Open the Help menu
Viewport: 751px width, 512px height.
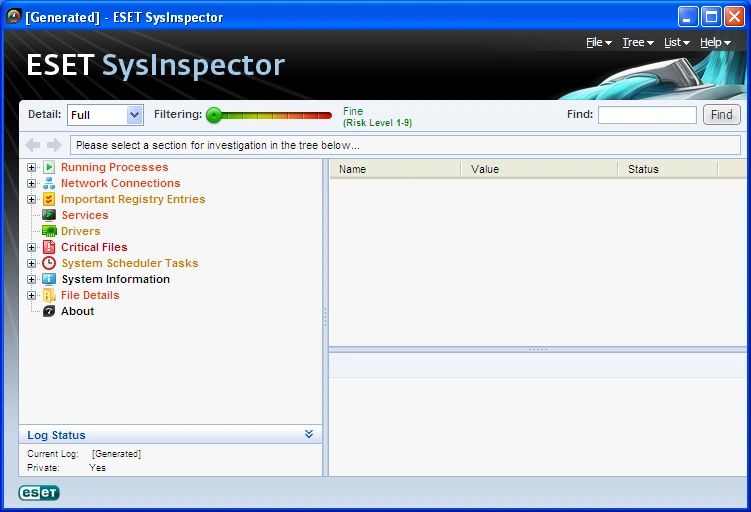point(715,42)
